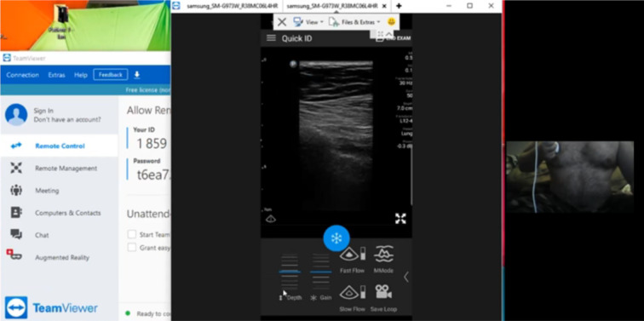This screenshot has height=321, width=644.
Task: Open the hamburger menu beside Quick ID
Action: 271,38
